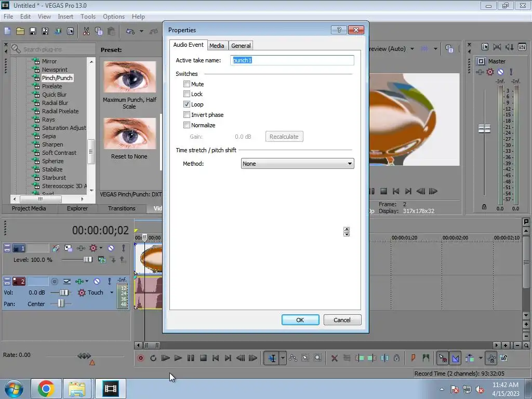The width and height of the screenshot is (532, 399).
Task: Open video track 1 FX dropdown arrow
Action: point(101,248)
